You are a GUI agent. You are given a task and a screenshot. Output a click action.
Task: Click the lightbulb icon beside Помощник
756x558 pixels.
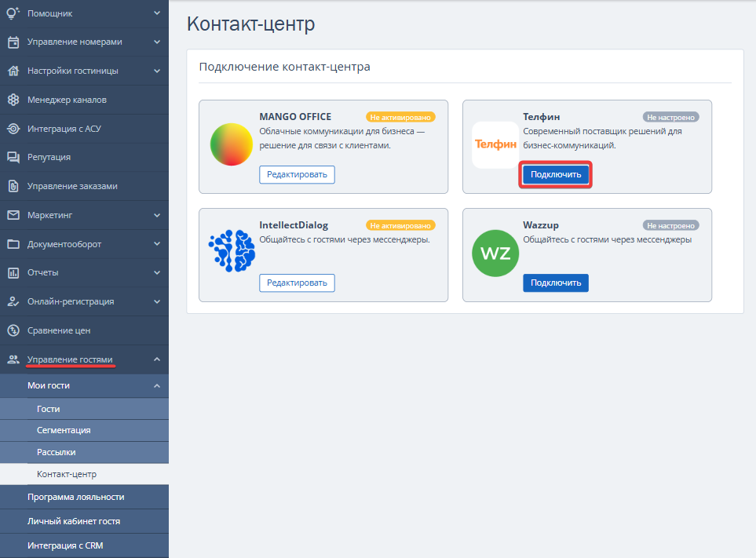tap(13, 13)
